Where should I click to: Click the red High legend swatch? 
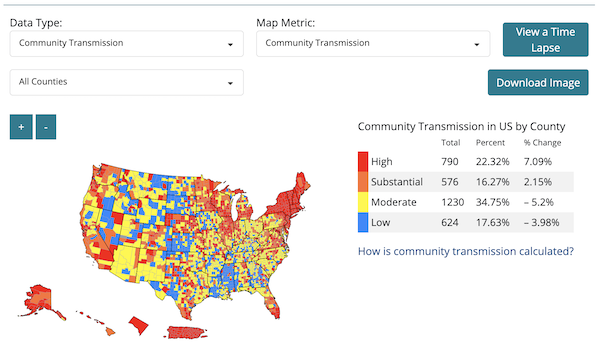click(x=363, y=162)
